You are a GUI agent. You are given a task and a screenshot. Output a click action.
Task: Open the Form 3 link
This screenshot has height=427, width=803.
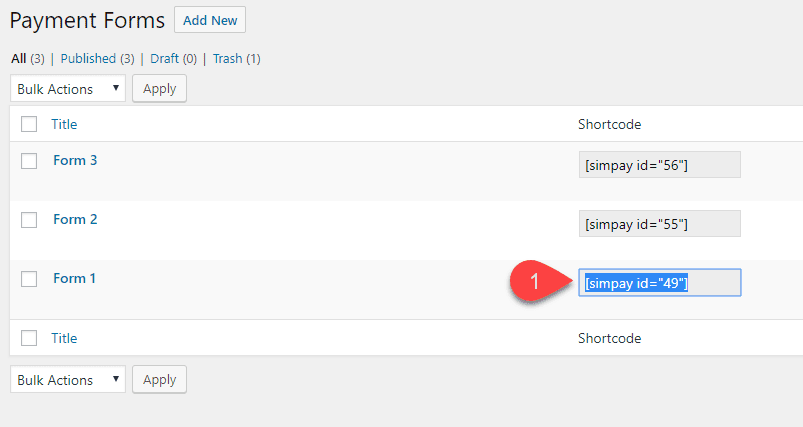pyautogui.click(x=75, y=160)
